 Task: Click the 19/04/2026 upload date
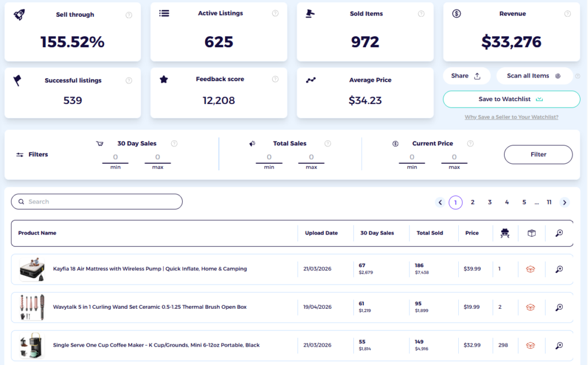[x=317, y=307]
